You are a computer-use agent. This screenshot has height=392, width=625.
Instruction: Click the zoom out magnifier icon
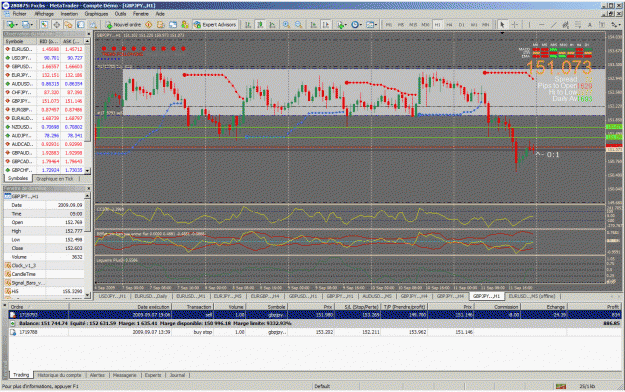(x=299, y=25)
